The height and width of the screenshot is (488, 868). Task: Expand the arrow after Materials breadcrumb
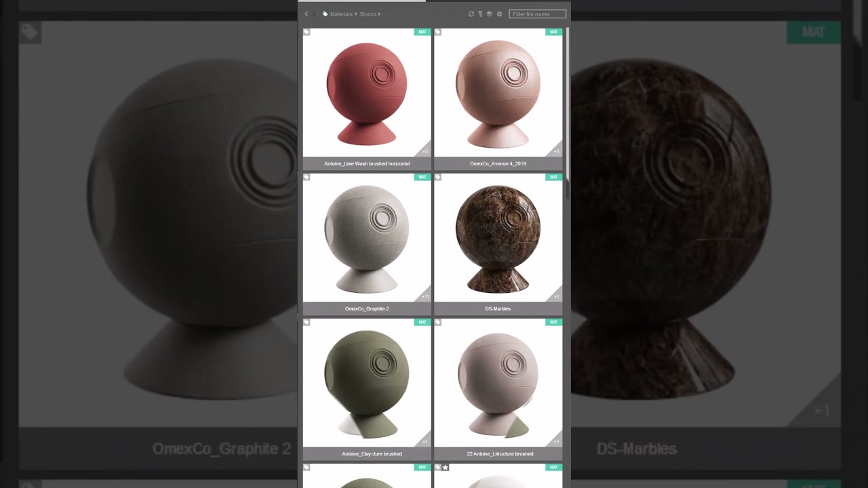(x=356, y=14)
